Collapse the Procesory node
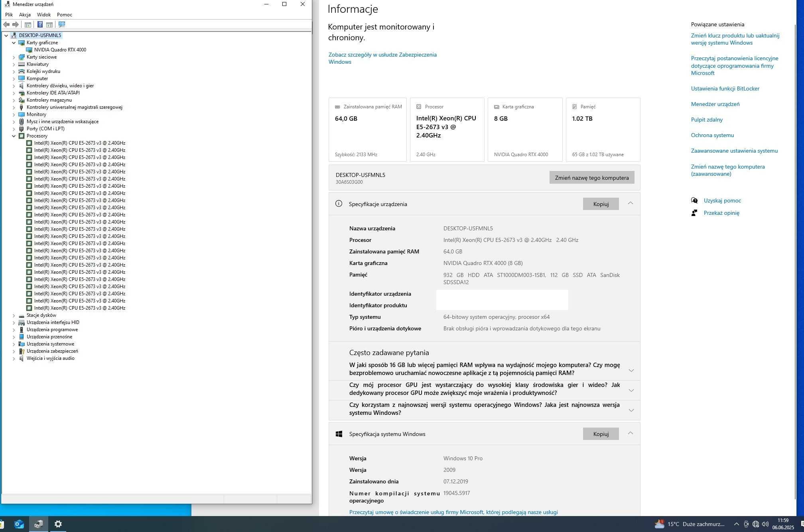The height and width of the screenshot is (532, 804). tap(14, 136)
